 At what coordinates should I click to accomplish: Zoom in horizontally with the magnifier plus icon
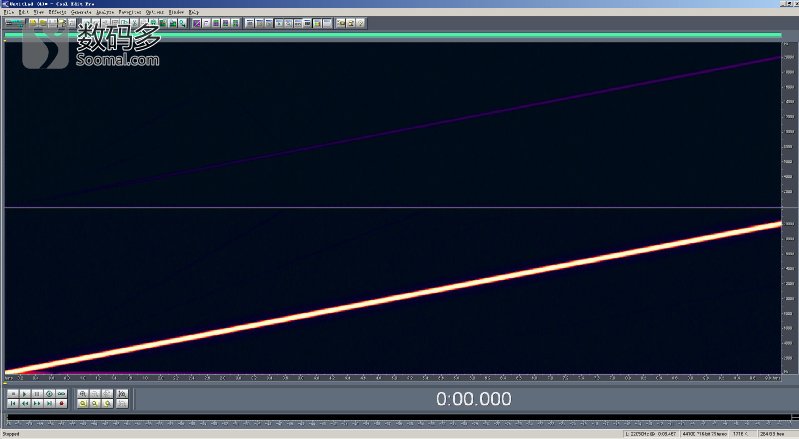click(x=83, y=394)
